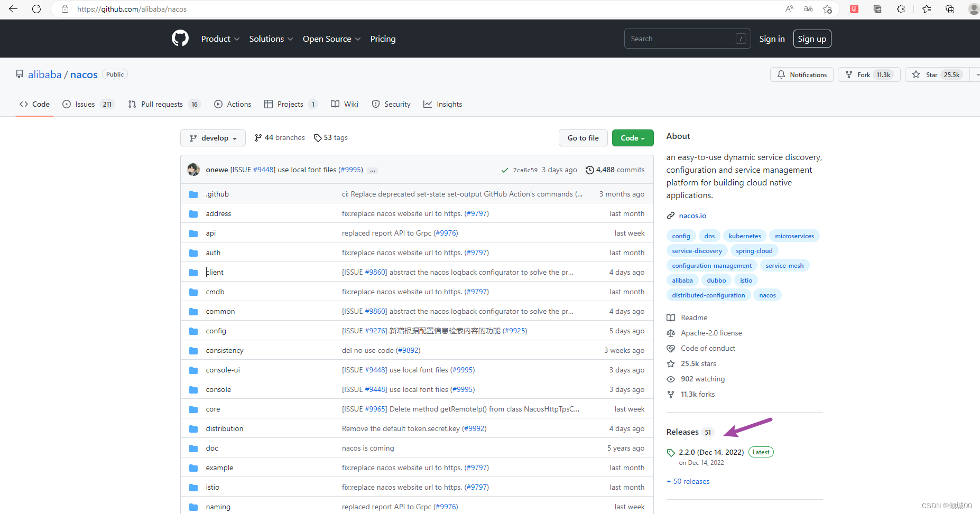Open 4,488 commits history
Image resolution: width=980 pixels, height=514 pixels.
[615, 170]
